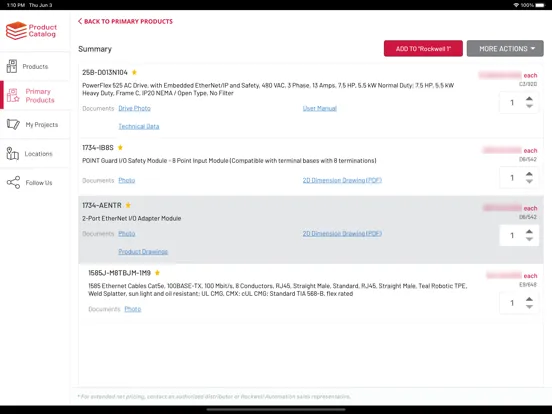The height and width of the screenshot is (414, 552).
Task: Decrease quantity for 1734-AENTR
Action: [x=529, y=239]
